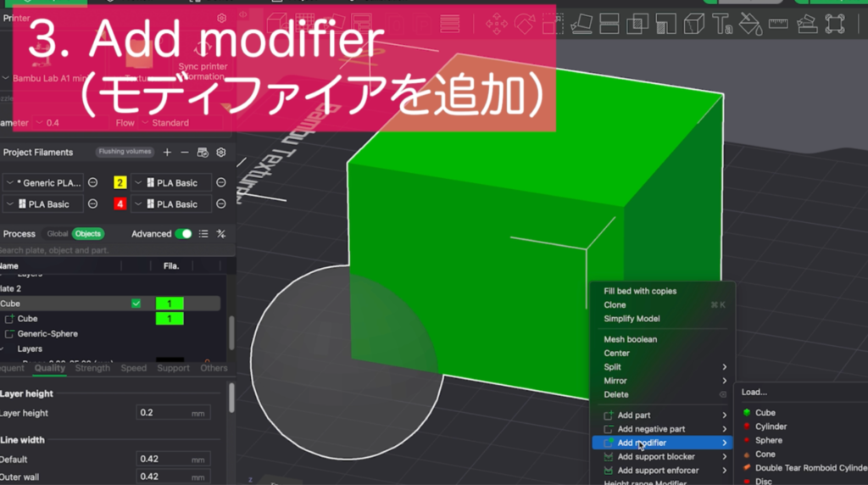The width and height of the screenshot is (868, 485).
Task: Open the Strength settings tab
Action: point(92,368)
